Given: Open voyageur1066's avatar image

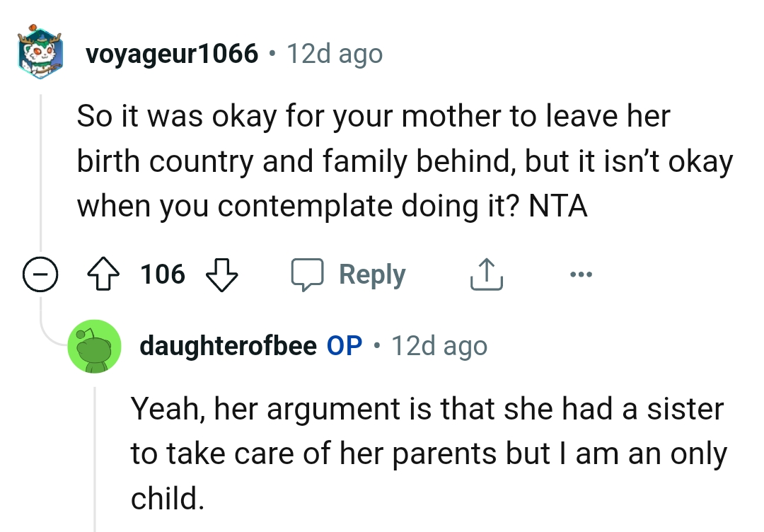Looking at the screenshot, I should pyautogui.click(x=40, y=53).
